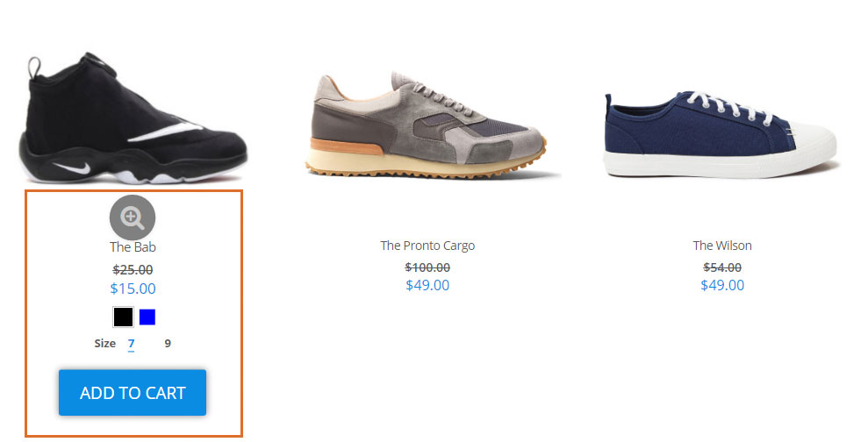The width and height of the screenshot is (868, 442).
Task: Pick size 9 option
Action: (x=168, y=344)
